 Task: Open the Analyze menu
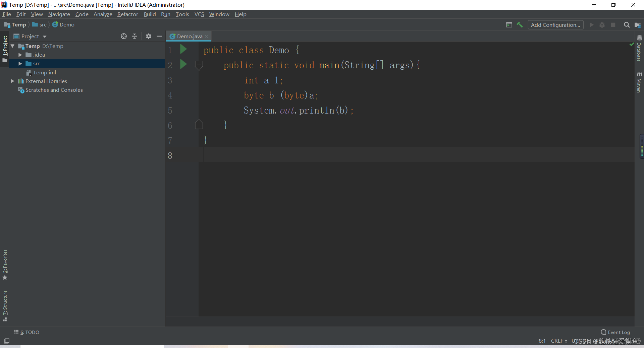103,14
